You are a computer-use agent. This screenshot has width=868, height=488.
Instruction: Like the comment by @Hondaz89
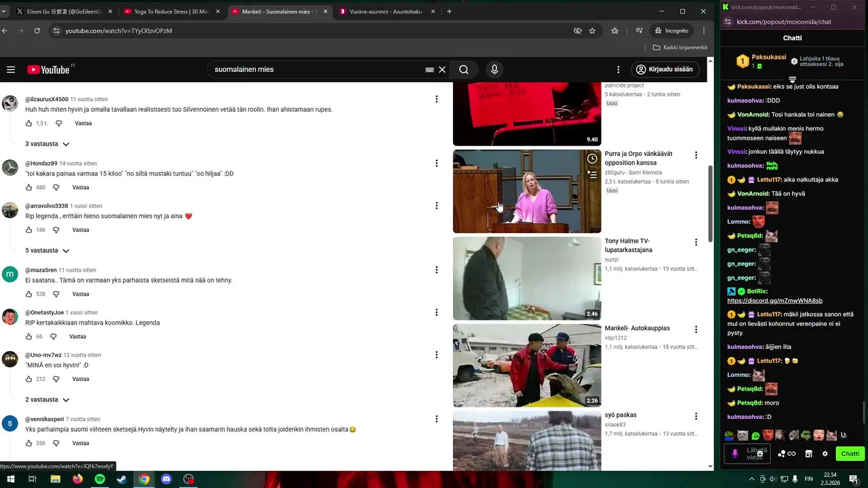tap(28, 187)
